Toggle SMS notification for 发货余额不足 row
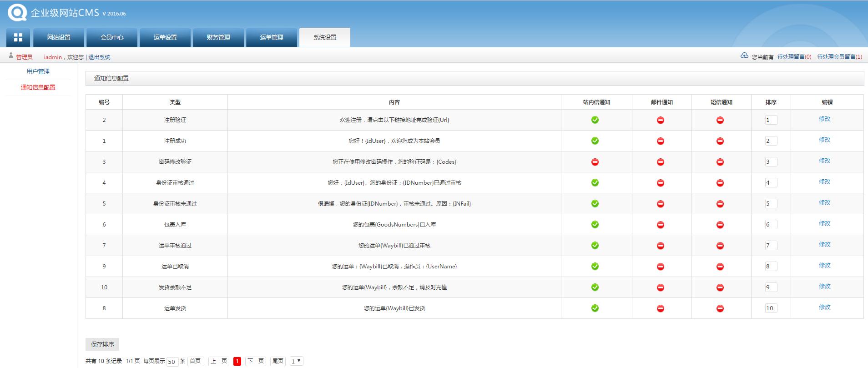This screenshot has width=868, height=368. pos(720,287)
